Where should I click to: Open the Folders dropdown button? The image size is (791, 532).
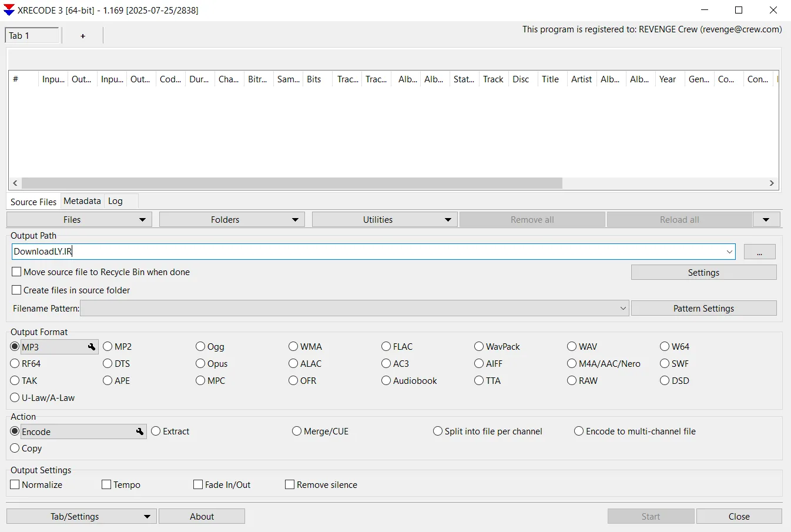232,220
